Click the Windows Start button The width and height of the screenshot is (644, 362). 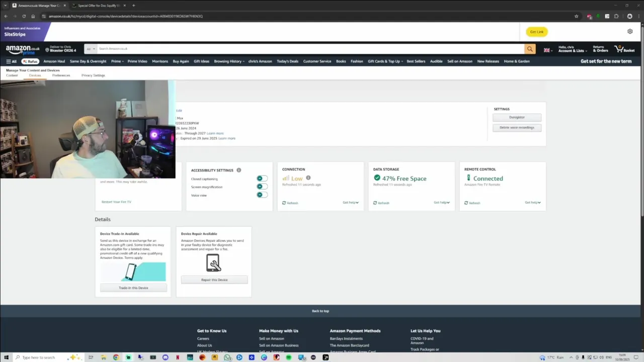click(6, 357)
